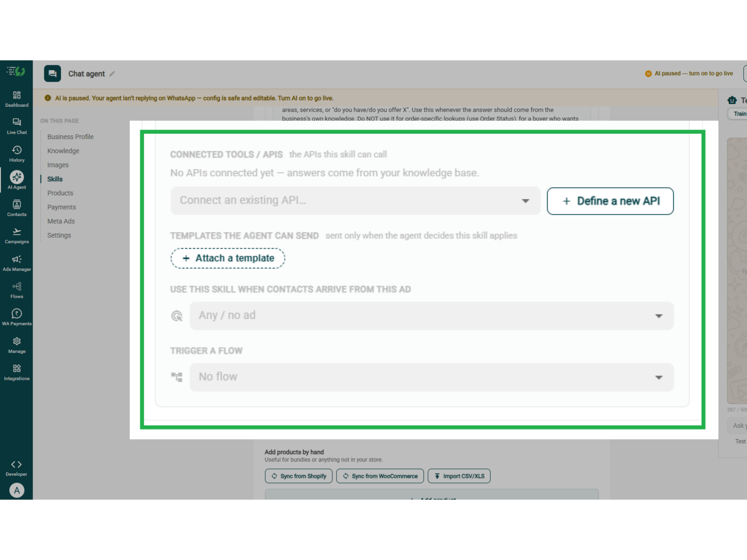Open the Dashboard sidebar icon
Viewport: 747px width, 560px height.
click(x=17, y=95)
